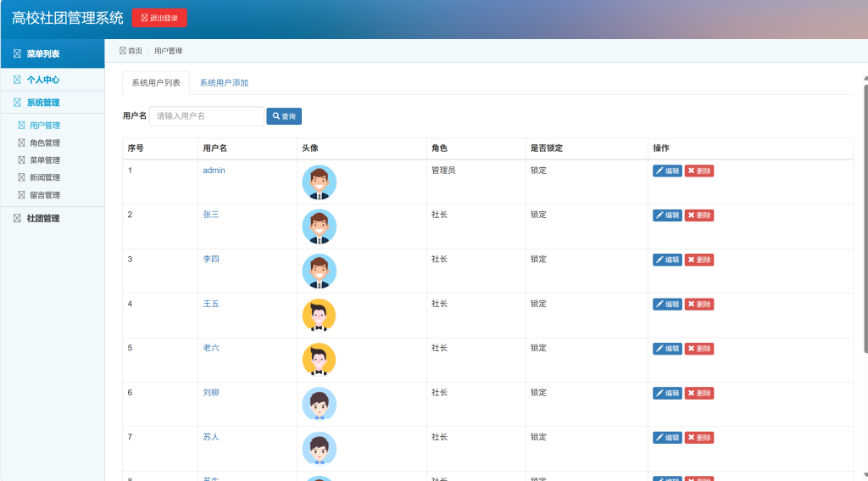
Task: Click the avatar of 李四
Action: 320,271
